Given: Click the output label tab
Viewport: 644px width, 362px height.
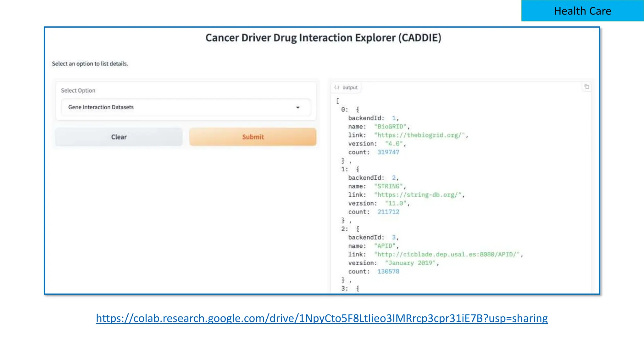Looking at the screenshot, I should (x=346, y=88).
